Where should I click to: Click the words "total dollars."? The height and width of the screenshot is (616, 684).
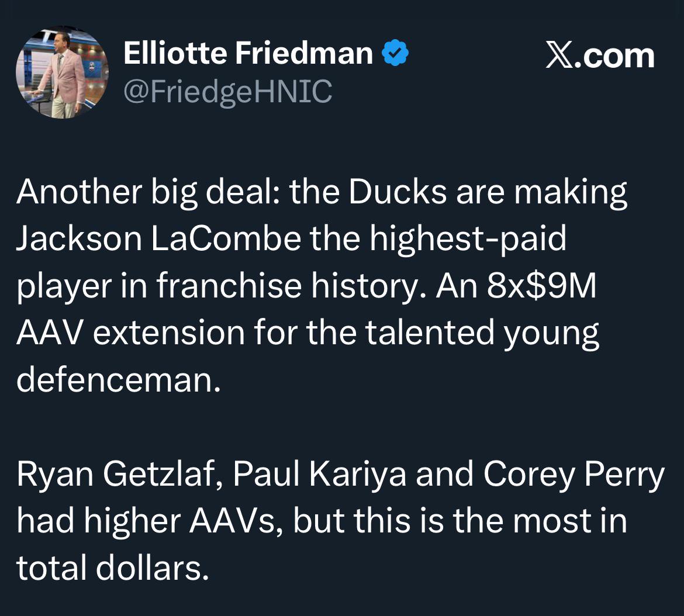pyautogui.click(x=112, y=568)
